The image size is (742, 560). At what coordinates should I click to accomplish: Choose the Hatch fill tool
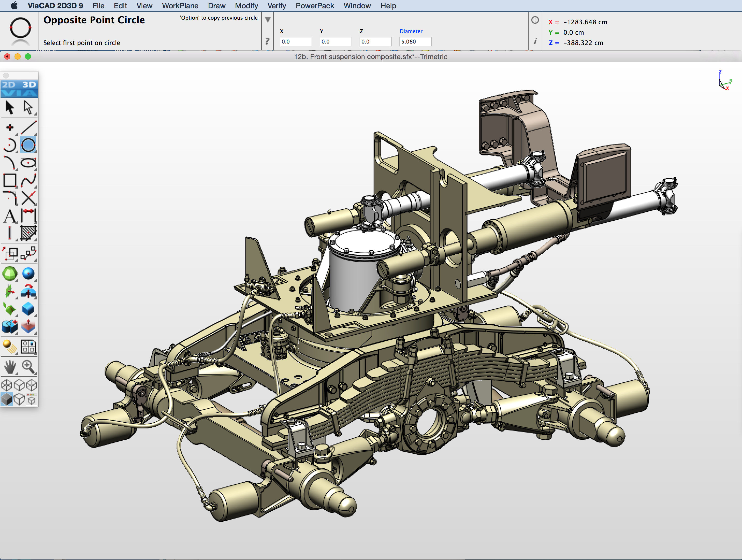[x=28, y=233]
